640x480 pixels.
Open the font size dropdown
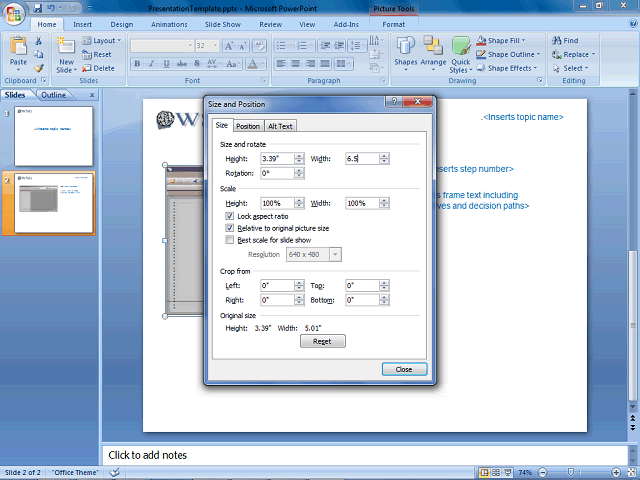click(216, 46)
